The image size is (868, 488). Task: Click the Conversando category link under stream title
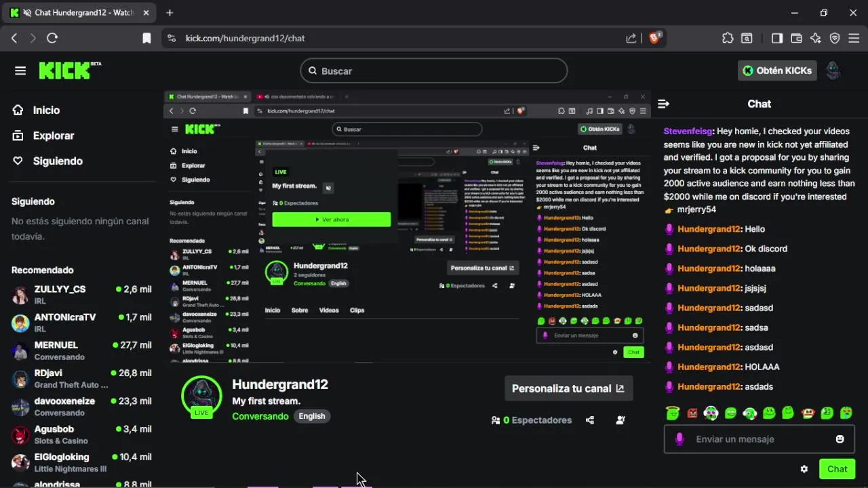coord(260,416)
